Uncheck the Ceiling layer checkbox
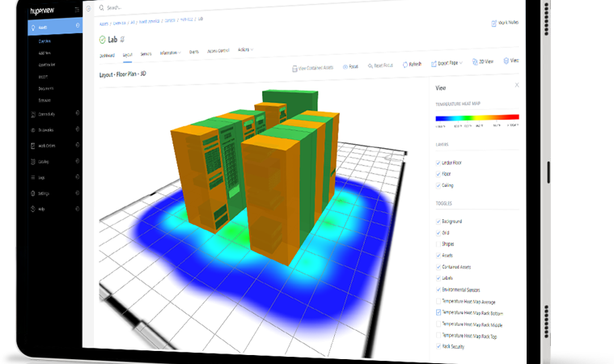This screenshot has width=614, height=364. [438, 185]
